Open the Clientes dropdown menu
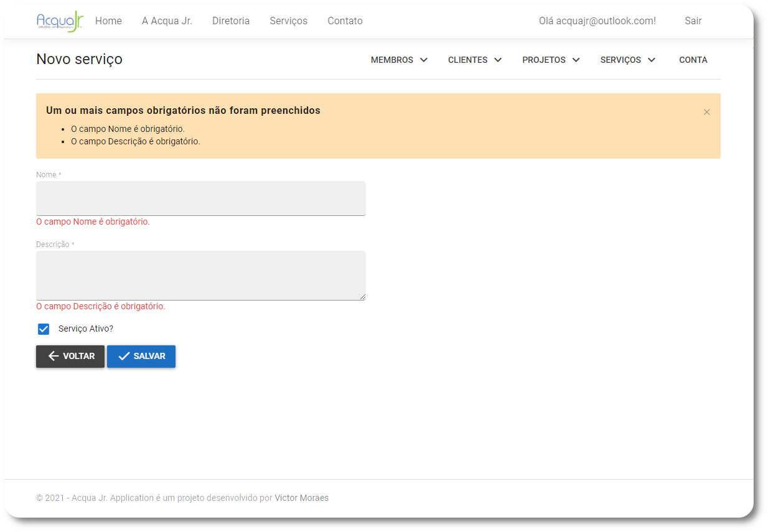Image resolution: width=768 pixels, height=532 pixels. pyautogui.click(x=474, y=60)
